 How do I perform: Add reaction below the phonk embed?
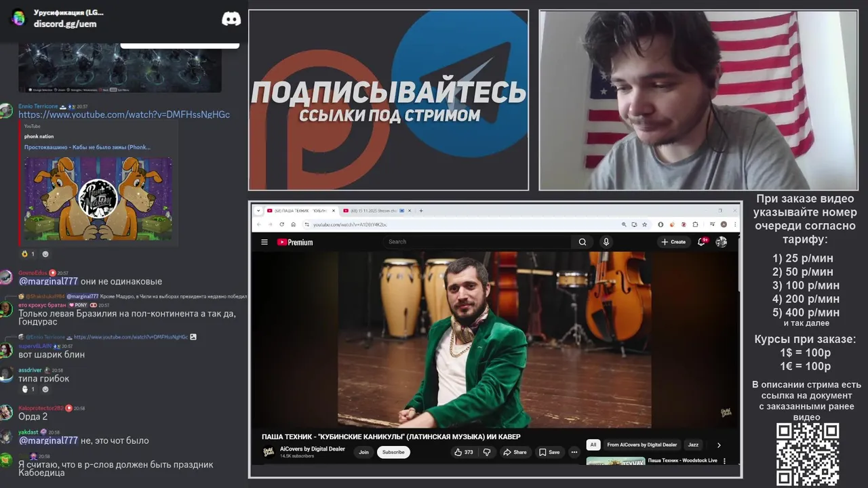[45, 254]
